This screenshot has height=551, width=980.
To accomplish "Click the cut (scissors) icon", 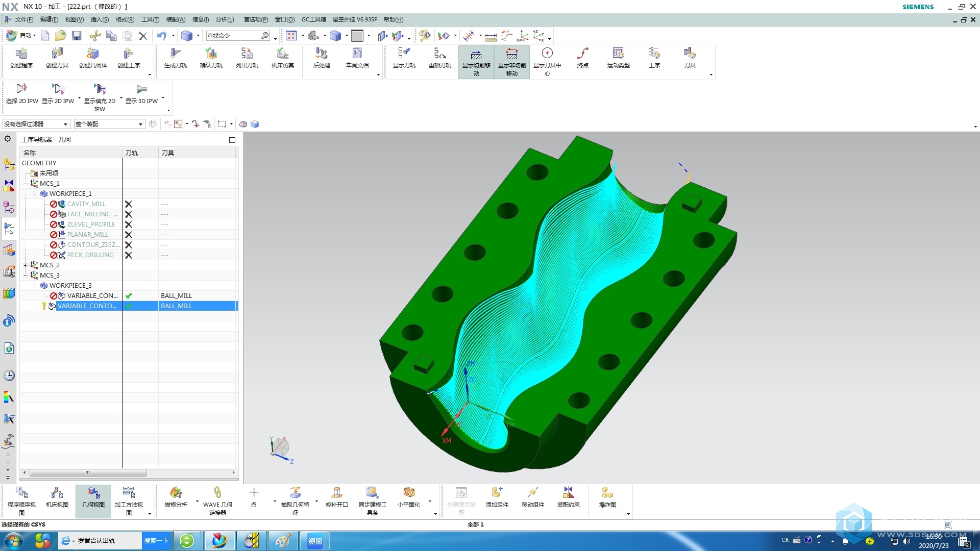I will (95, 36).
